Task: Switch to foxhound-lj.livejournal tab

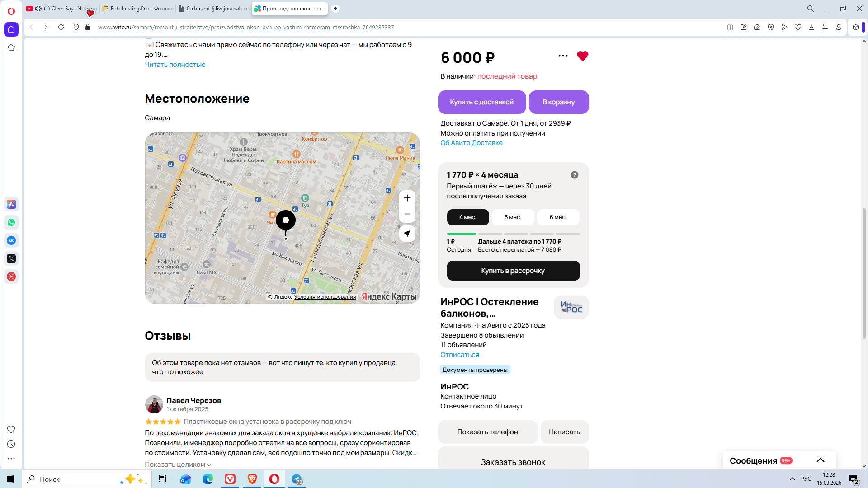Action: [x=213, y=9]
